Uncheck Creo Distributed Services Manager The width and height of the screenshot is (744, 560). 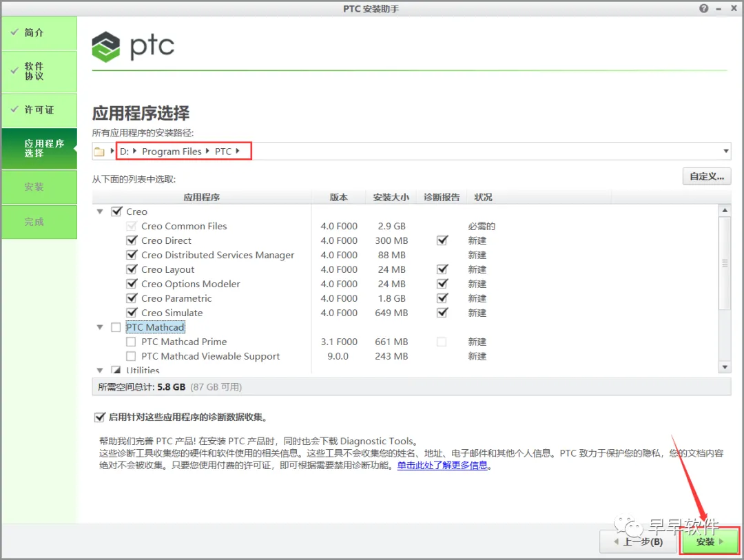[132, 255]
